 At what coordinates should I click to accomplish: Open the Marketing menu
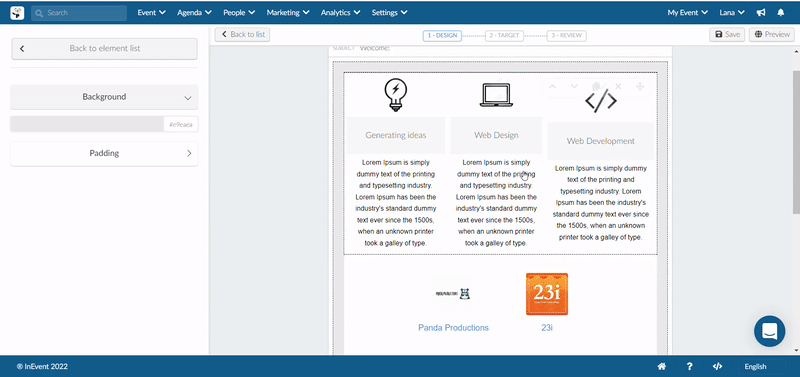(288, 13)
